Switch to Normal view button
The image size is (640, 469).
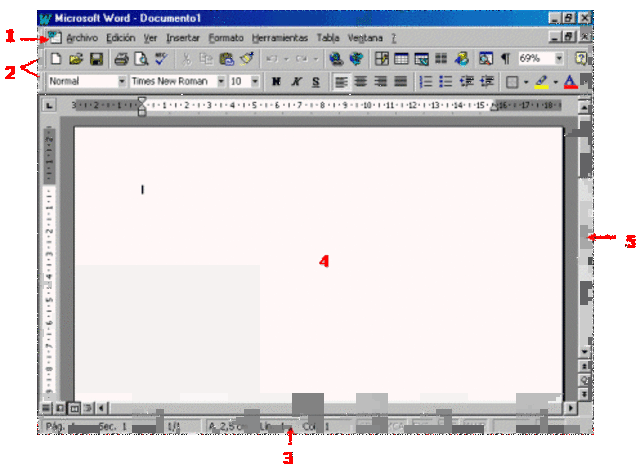coord(46,408)
